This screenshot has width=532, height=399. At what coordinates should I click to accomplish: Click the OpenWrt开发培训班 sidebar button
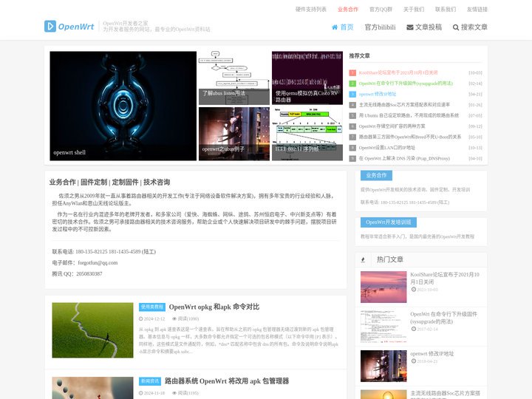pos(389,222)
